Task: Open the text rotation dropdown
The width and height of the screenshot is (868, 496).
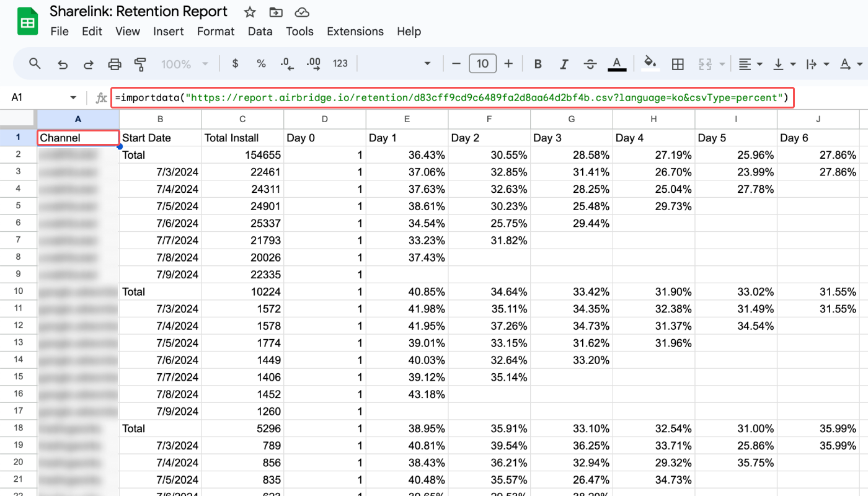Action: 851,63
